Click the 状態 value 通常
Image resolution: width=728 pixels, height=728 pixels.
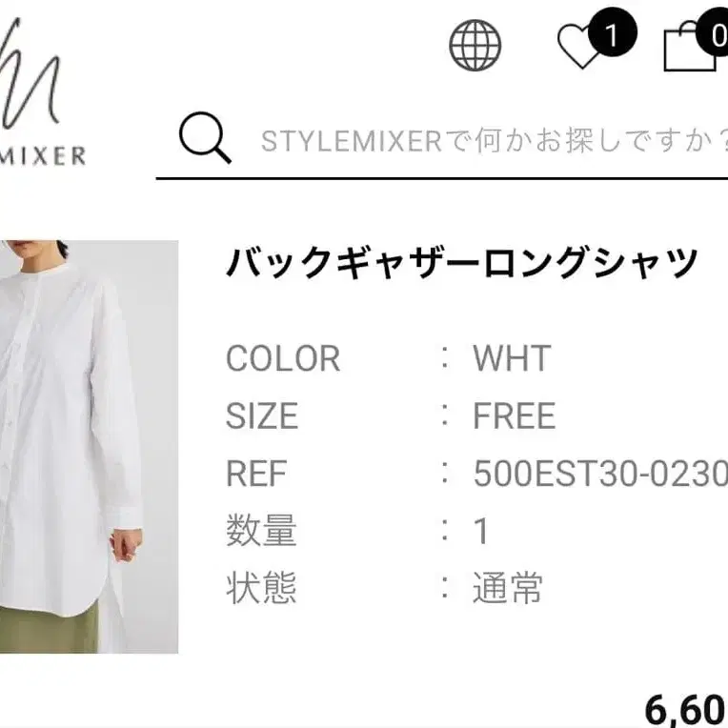(x=508, y=588)
